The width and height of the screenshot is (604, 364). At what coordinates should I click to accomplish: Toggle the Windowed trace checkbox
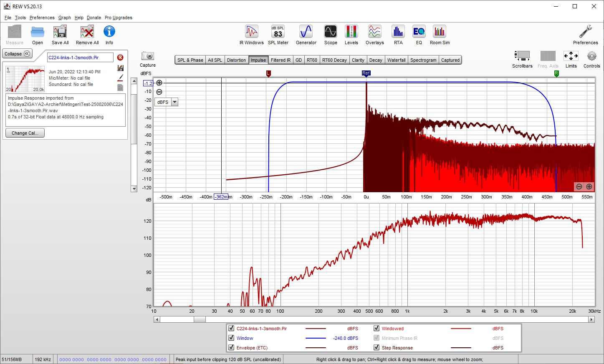tap(377, 328)
